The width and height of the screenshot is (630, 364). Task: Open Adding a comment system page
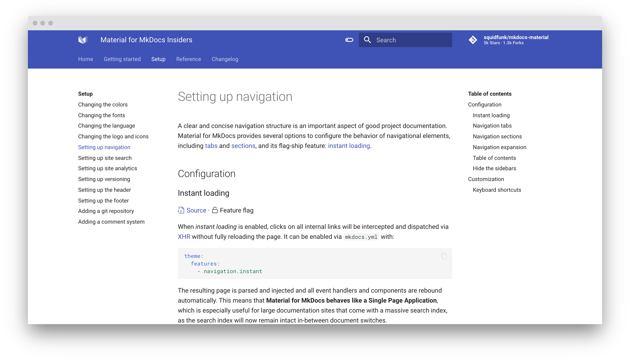[111, 222]
